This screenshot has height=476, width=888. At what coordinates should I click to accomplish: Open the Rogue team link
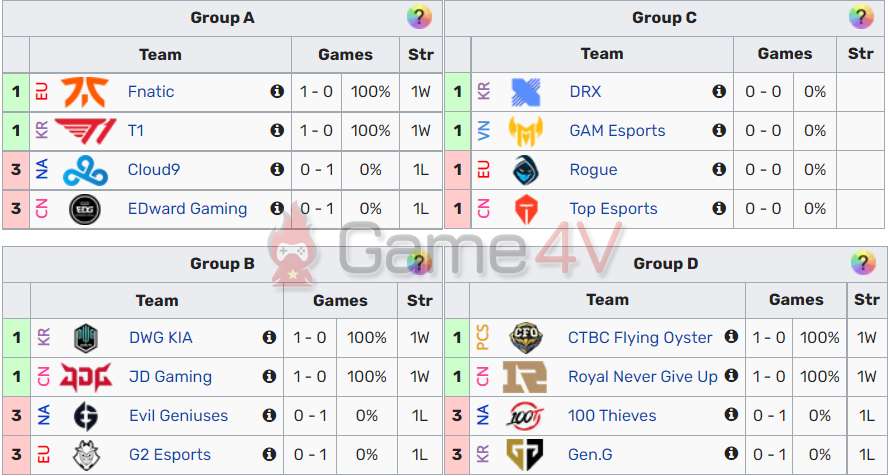point(593,170)
